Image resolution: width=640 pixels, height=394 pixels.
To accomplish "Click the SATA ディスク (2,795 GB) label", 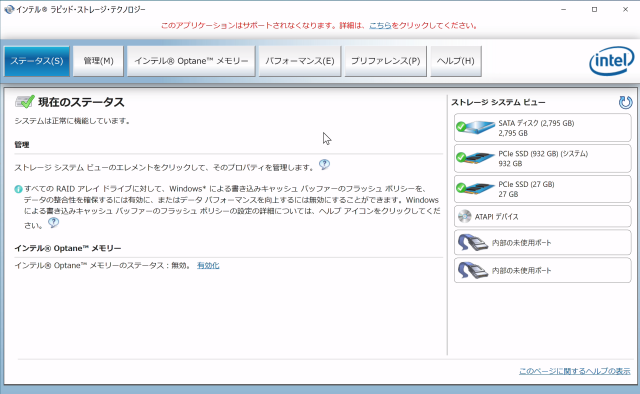I will 536,123.
